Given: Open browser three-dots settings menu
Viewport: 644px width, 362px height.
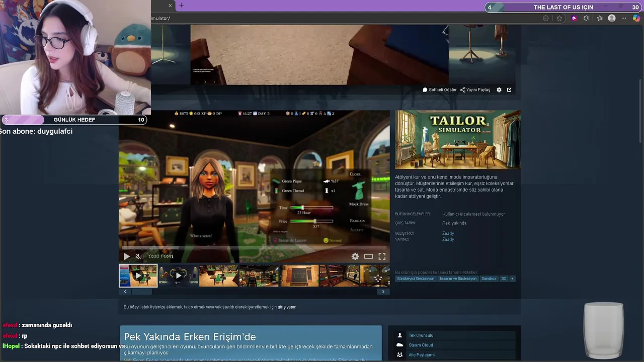Looking at the screenshot, I should [624, 18].
